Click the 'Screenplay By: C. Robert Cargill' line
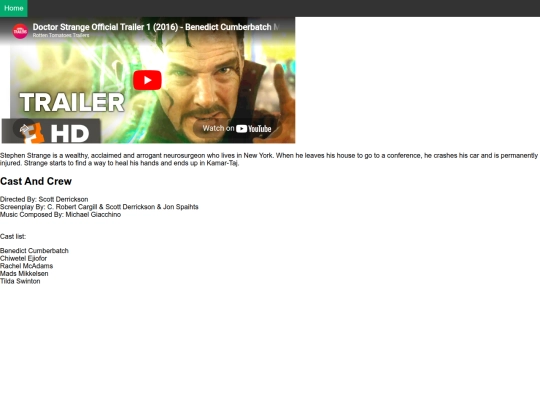The width and height of the screenshot is (540, 405). click(99, 207)
